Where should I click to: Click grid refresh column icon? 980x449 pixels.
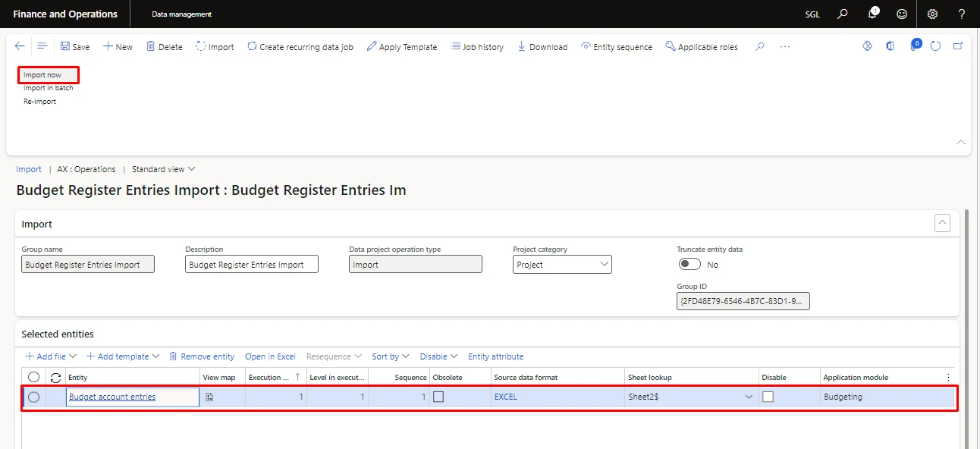pyautogui.click(x=55, y=377)
